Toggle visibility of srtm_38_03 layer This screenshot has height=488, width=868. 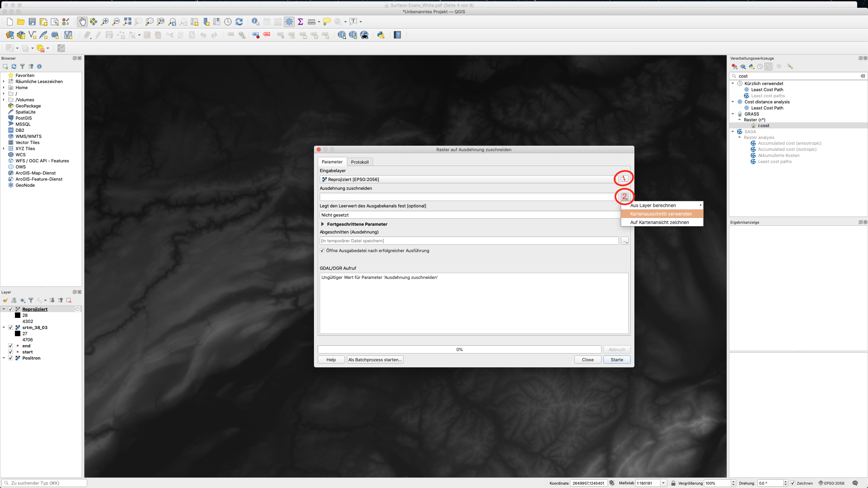(x=11, y=327)
